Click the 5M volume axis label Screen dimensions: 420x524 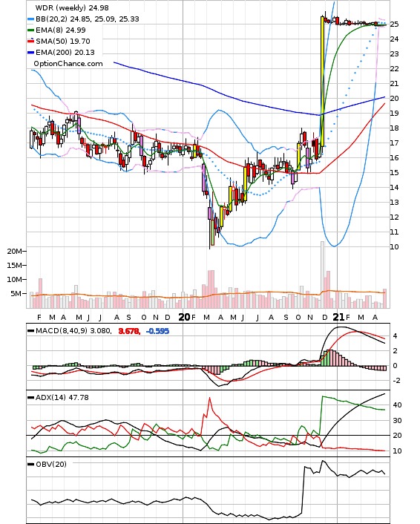tap(16, 294)
